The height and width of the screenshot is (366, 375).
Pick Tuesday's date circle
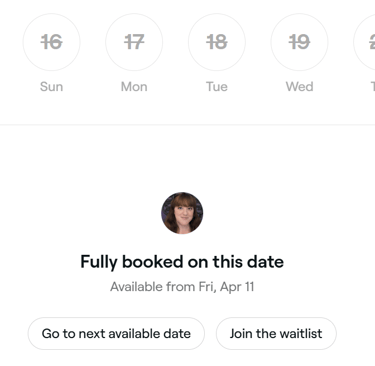(217, 42)
